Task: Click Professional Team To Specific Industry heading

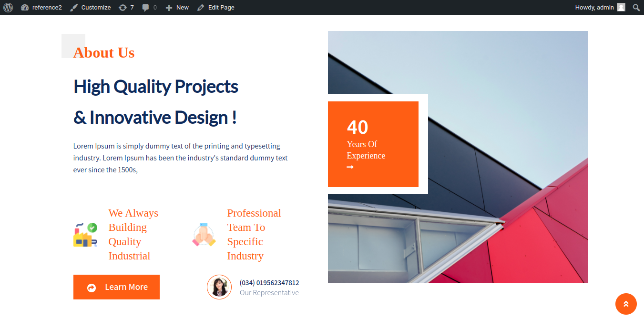Action: click(254, 235)
